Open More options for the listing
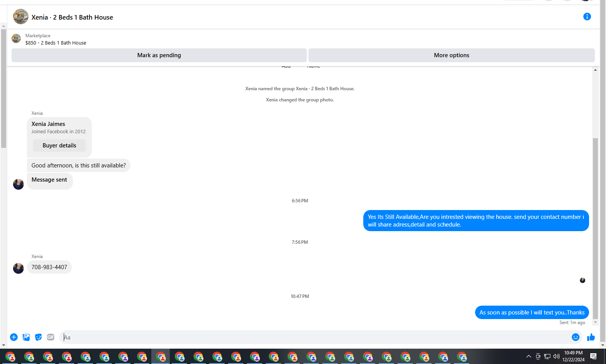 click(452, 55)
